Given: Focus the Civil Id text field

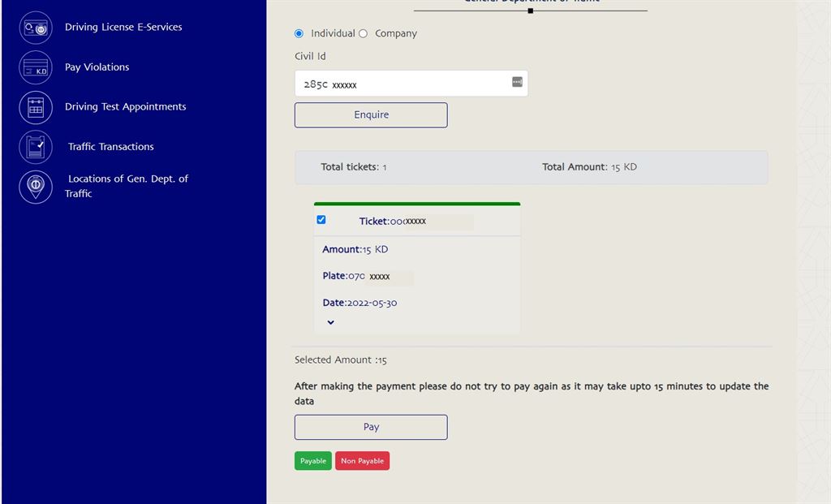Looking at the screenshot, I should [402, 84].
